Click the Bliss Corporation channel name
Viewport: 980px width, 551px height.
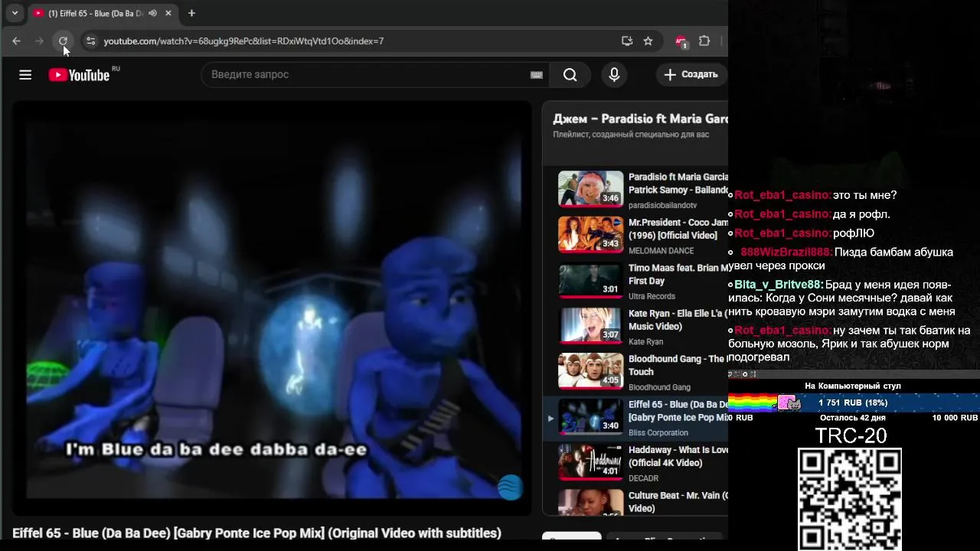(658, 432)
